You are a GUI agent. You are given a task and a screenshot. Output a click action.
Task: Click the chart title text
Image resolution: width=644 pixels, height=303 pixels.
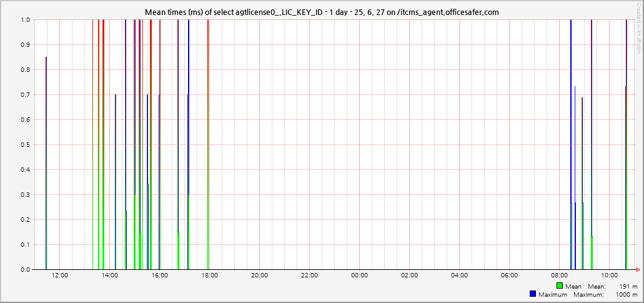point(322,12)
